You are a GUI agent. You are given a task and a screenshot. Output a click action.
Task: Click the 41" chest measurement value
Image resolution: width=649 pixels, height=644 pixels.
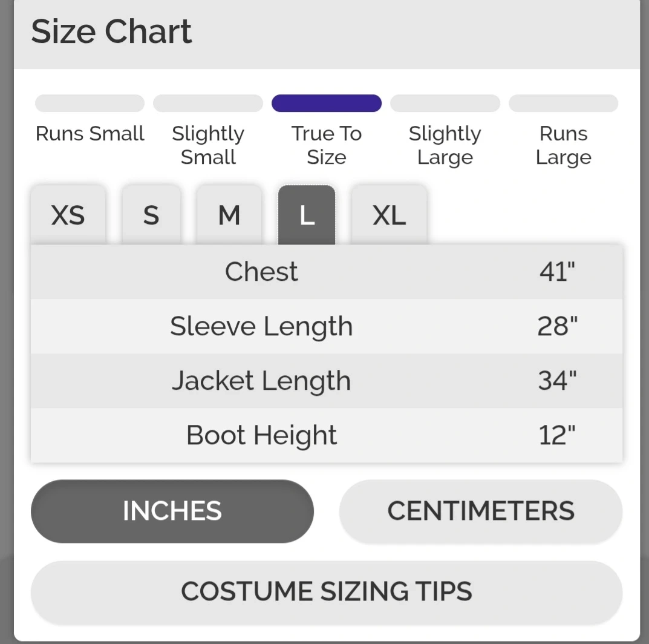(x=557, y=272)
